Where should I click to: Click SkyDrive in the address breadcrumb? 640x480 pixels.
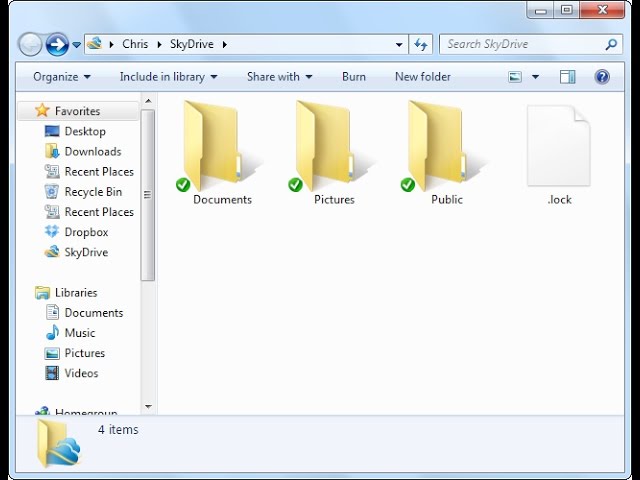192,44
